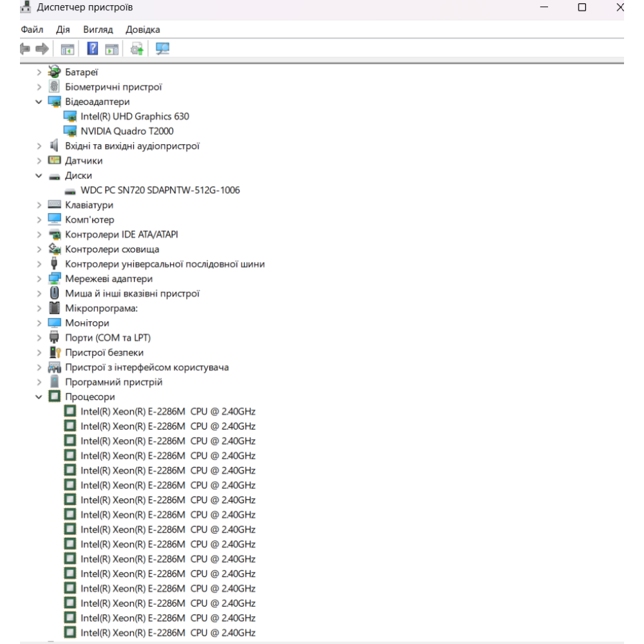Click the show/hide action pane toolbar icon

tap(112, 49)
